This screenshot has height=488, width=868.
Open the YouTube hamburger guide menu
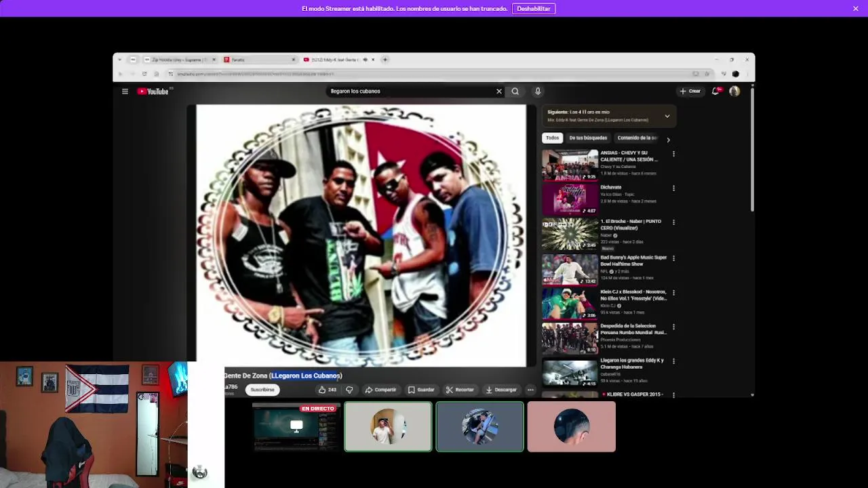pos(125,91)
